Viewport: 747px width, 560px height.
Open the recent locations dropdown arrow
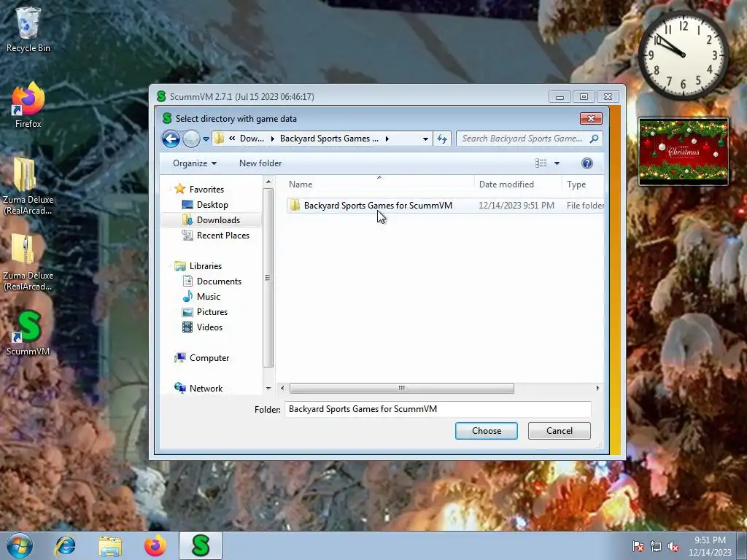[x=206, y=139]
